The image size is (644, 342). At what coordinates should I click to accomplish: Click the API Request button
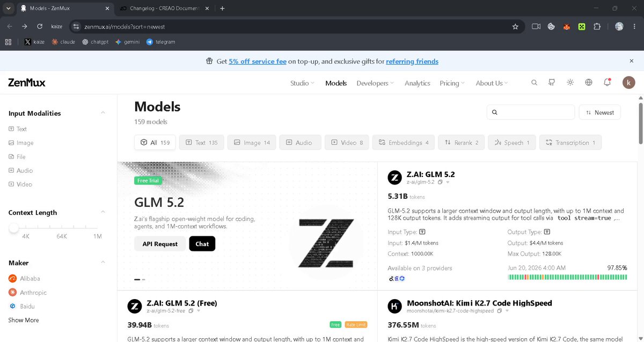[x=160, y=244]
